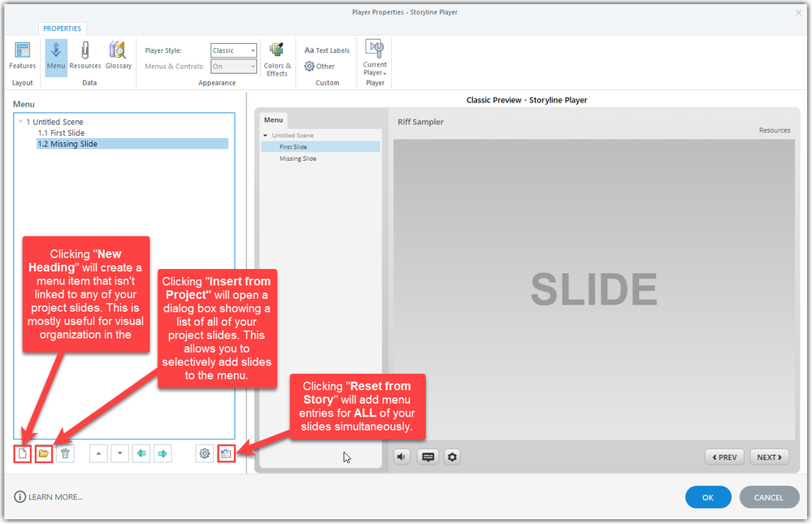Open additional menu options gear
The width and height of the screenshot is (812, 524).
205,454
